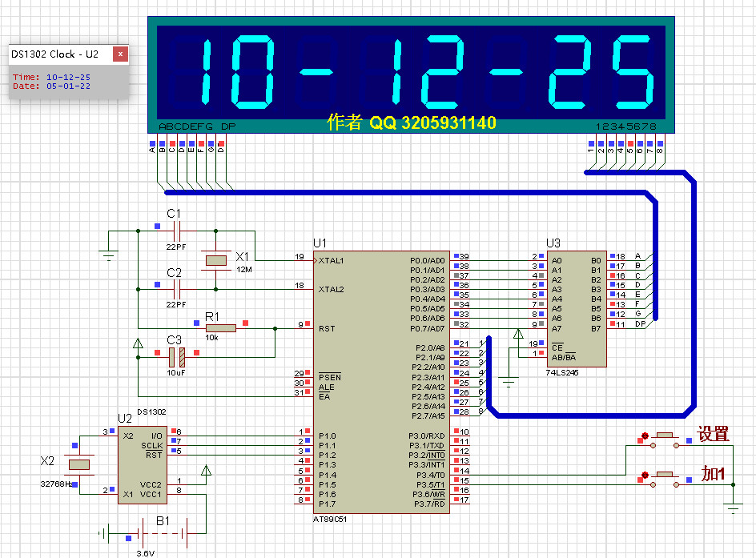The width and height of the screenshot is (756, 558).
Task: Click the RST pin label on U1
Action: tap(327, 328)
